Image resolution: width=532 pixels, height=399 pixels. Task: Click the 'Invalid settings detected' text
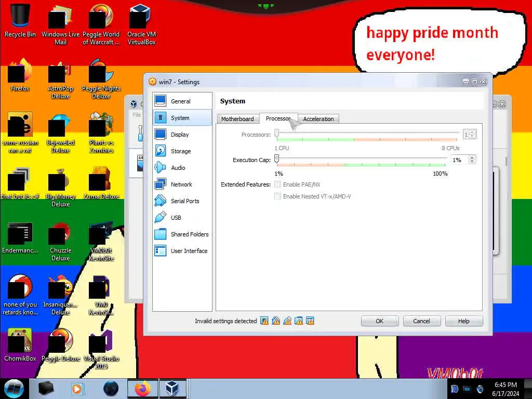225,321
